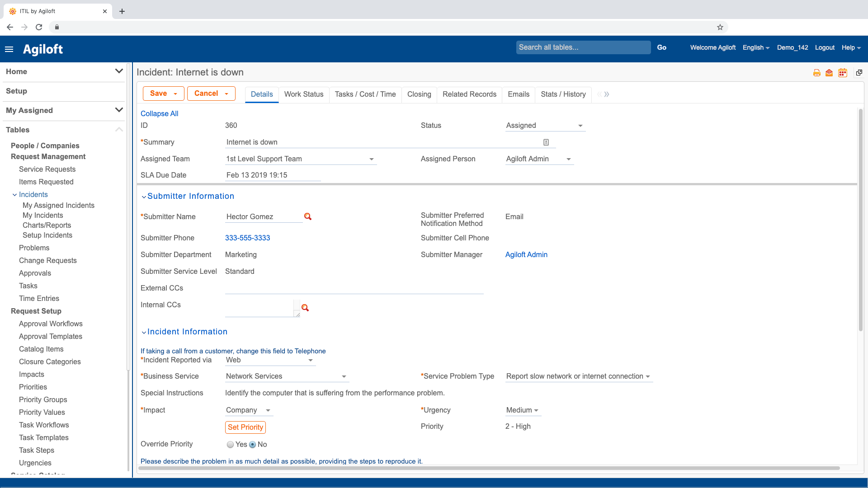Click the hamburger menu icon beside Agiloft
This screenshot has width=868, height=488.
9,49
